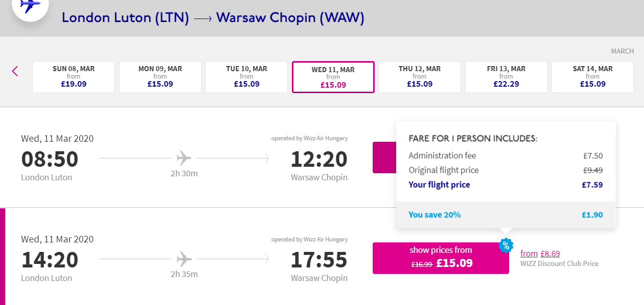
Task: Select Mon 09 Mar date tab
Action: click(160, 77)
